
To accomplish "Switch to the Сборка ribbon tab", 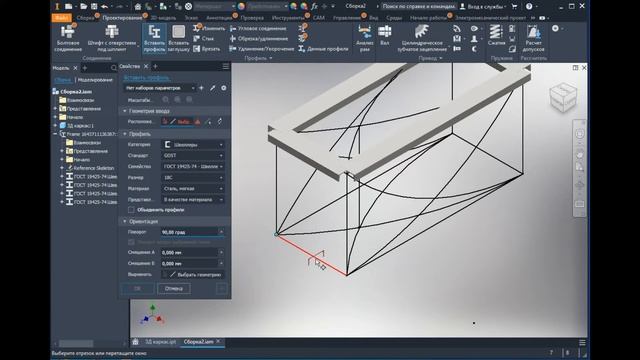I will (85, 18).
